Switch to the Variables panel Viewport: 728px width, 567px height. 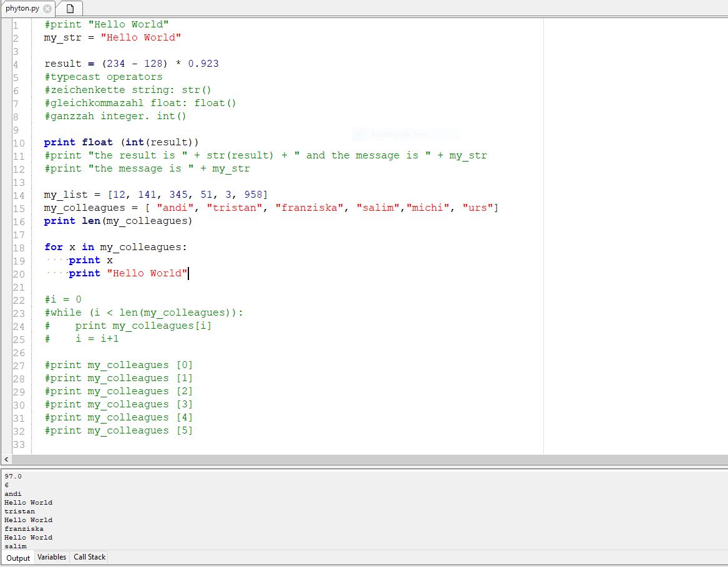[x=51, y=557]
